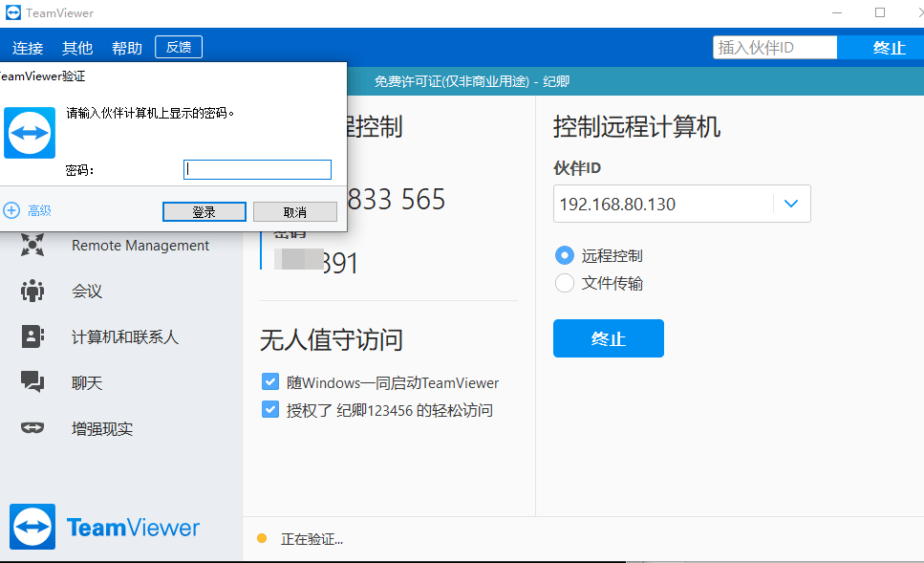
Task: Click the TeamViewer logo at bottom left
Action: coord(32,527)
